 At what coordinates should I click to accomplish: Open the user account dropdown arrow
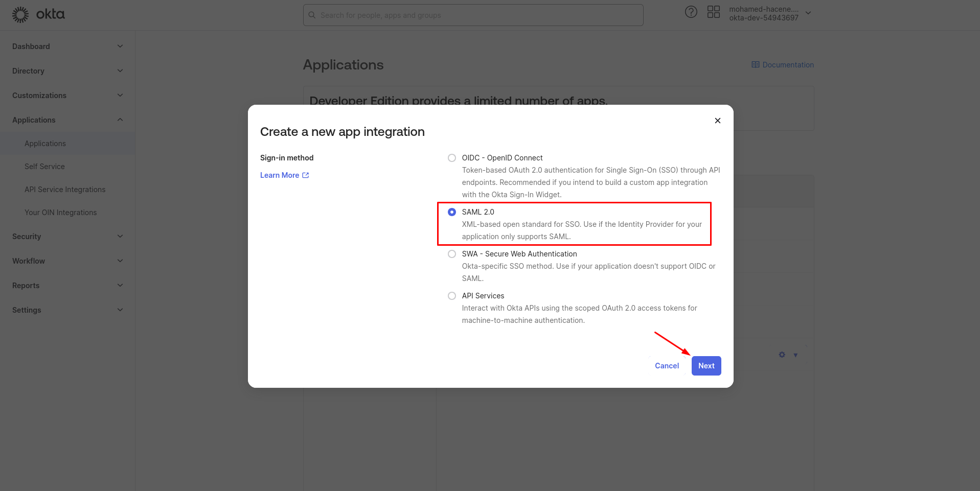(808, 13)
